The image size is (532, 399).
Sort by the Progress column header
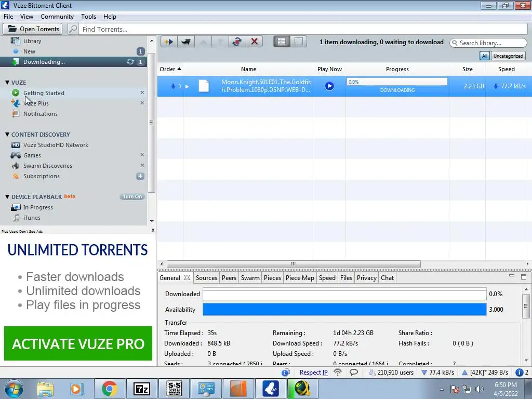point(397,69)
